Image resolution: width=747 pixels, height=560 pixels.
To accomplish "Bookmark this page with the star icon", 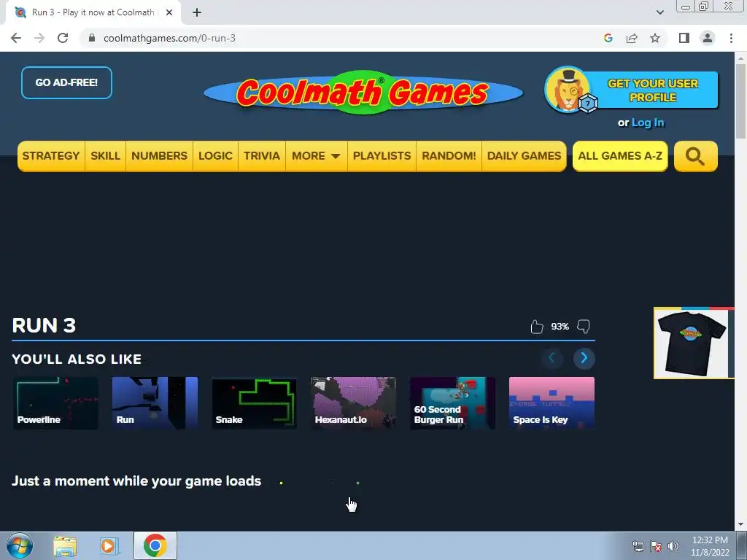I will (655, 38).
